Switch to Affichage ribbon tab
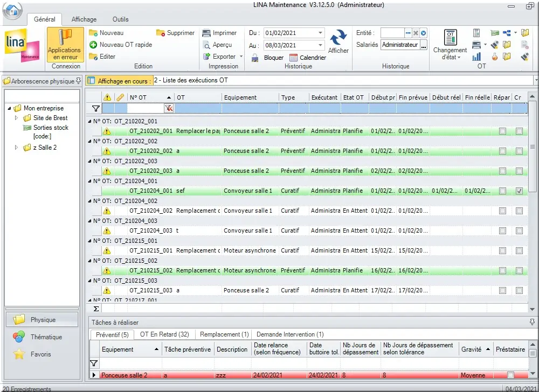The width and height of the screenshot is (539, 392). point(84,19)
